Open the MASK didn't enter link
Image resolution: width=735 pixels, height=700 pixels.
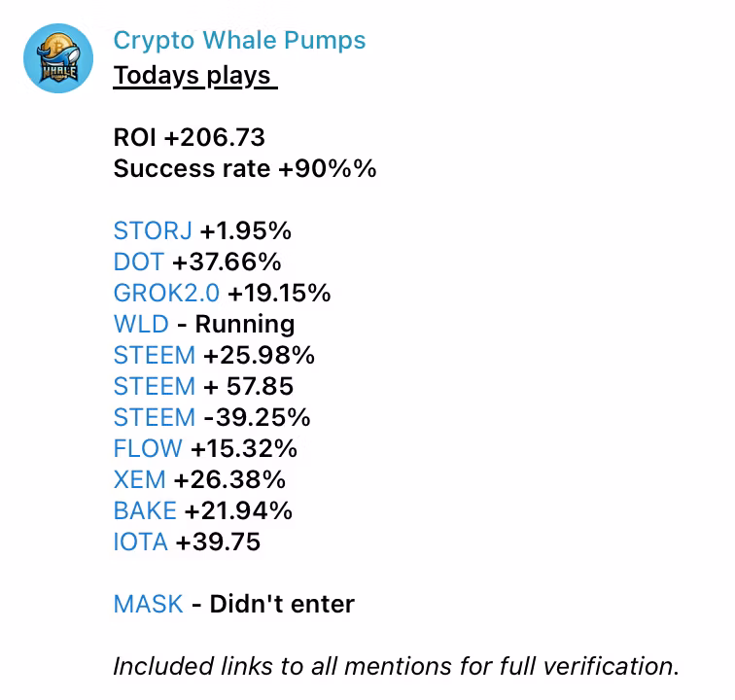(x=148, y=604)
